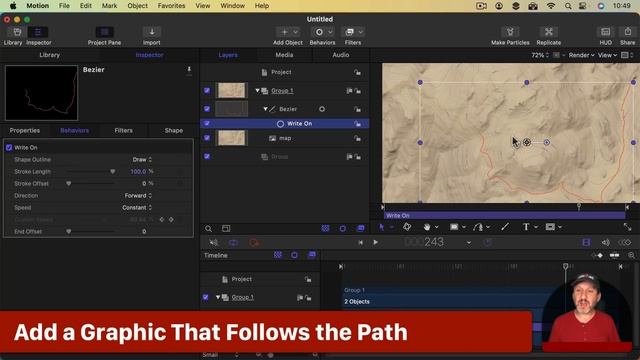Select the Rectangle Mask tool
The image size is (640, 360).
click(550, 227)
